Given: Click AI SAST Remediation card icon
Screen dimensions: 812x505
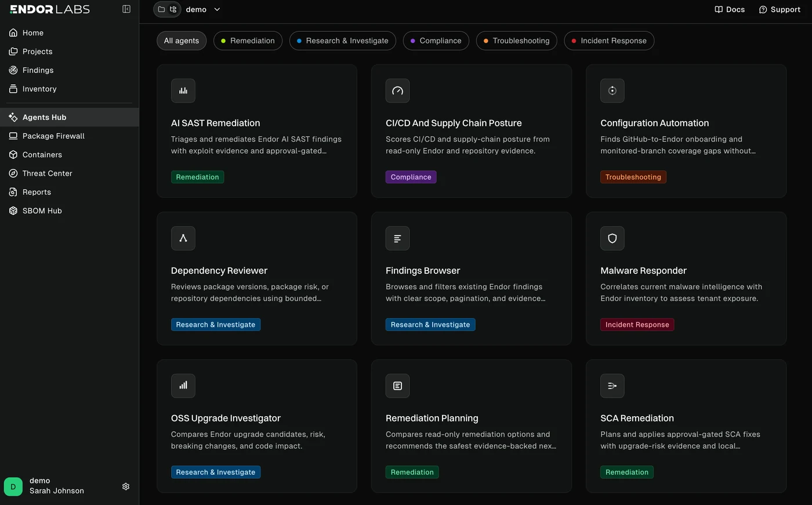Looking at the screenshot, I should click(183, 91).
